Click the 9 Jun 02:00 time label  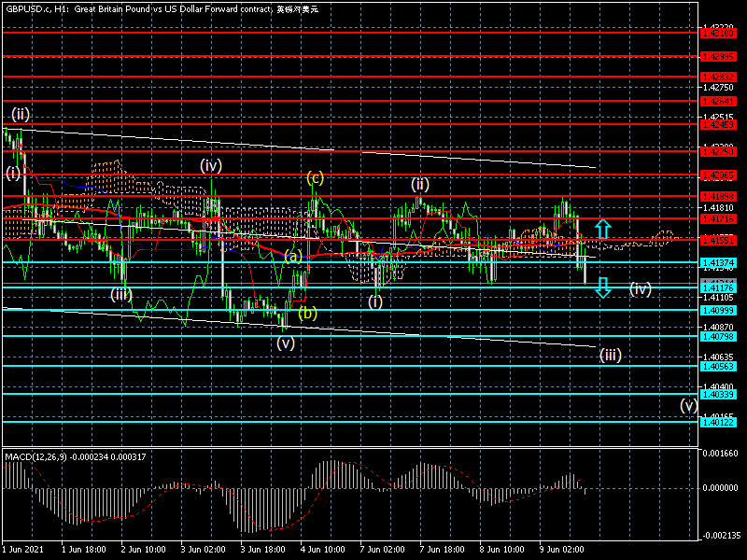pyautogui.click(x=562, y=552)
